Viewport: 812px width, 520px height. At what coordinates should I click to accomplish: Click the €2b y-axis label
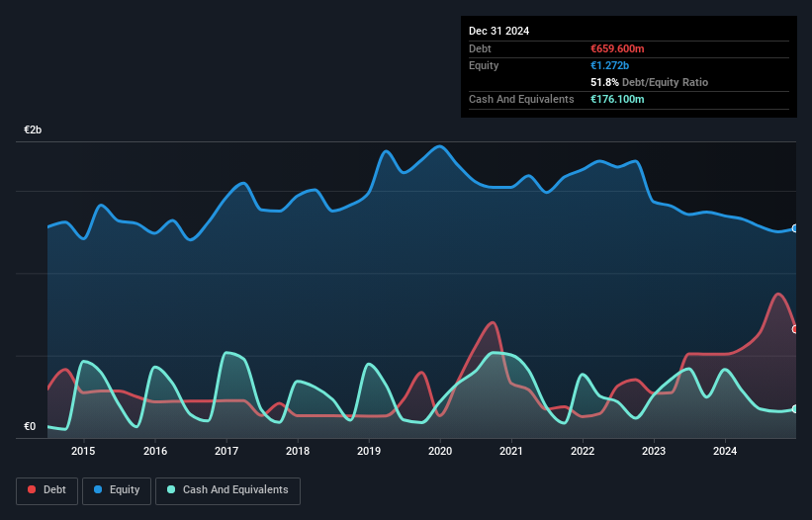pos(33,130)
